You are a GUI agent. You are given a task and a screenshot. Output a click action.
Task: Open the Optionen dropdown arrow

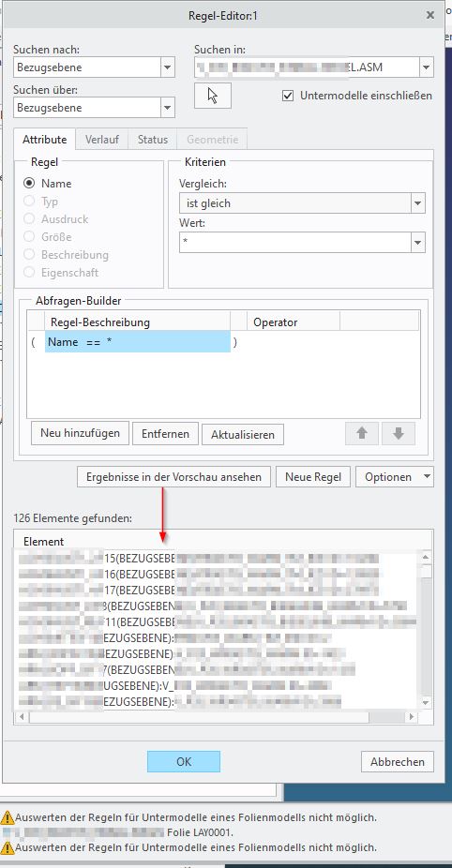[x=426, y=476]
